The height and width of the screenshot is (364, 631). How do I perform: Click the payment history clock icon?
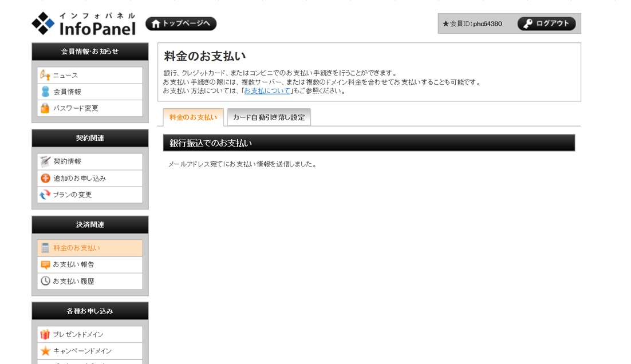[45, 281]
